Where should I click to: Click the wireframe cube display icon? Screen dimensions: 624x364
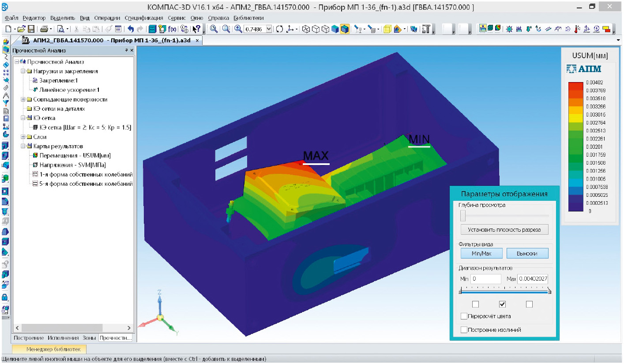tap(306, 29)
